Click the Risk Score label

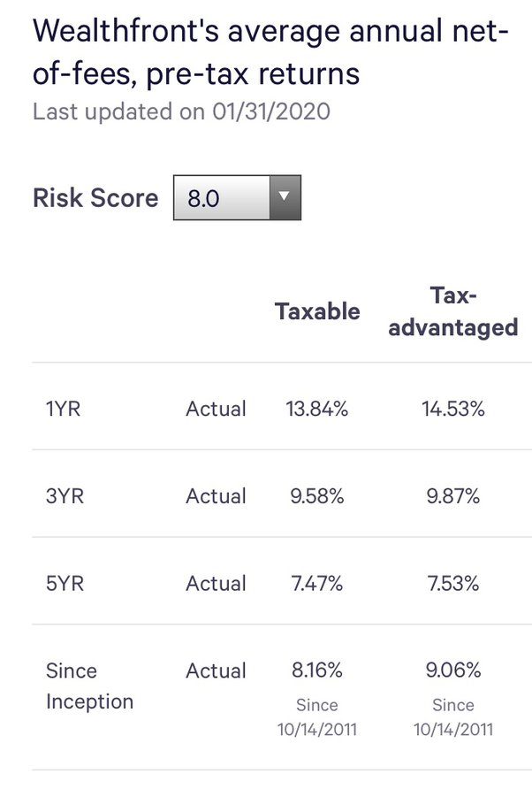pyautogui.click(x=95, y=198)
